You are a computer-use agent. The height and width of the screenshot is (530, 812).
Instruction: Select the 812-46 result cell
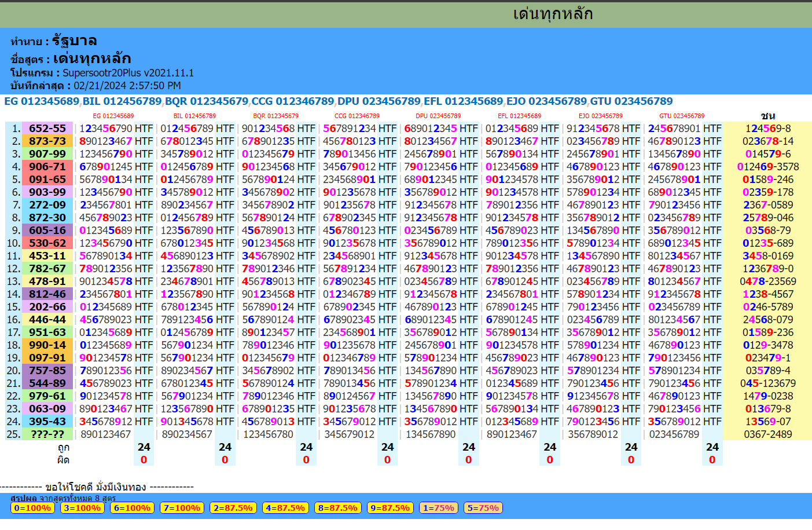pos(47,294)
